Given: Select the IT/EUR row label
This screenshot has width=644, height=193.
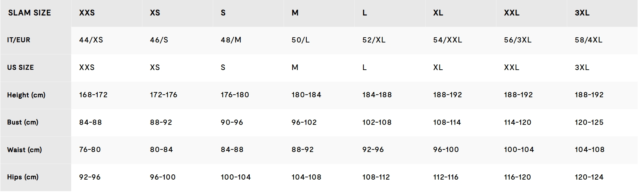Looking at the screenshot, I should (x=19, y=40).
